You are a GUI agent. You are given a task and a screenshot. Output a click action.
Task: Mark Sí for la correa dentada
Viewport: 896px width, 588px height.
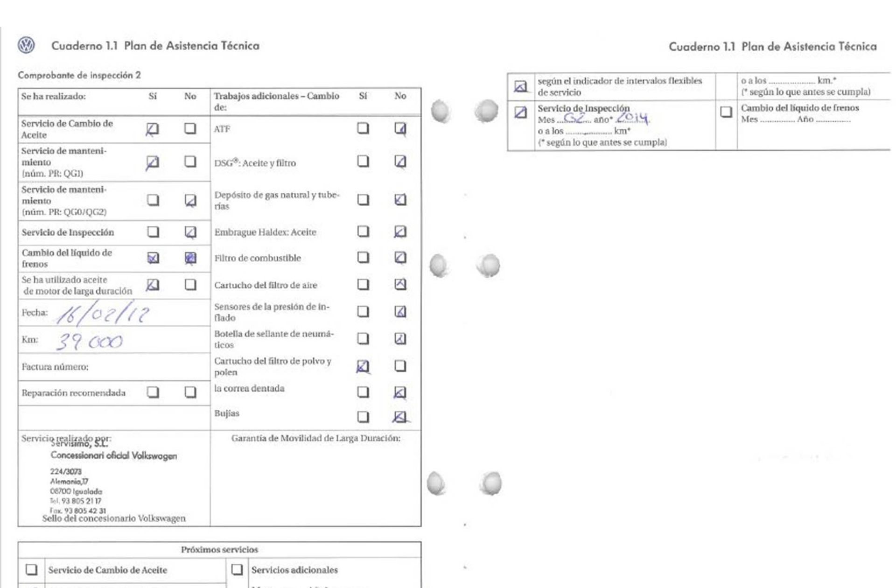(363, 392)
